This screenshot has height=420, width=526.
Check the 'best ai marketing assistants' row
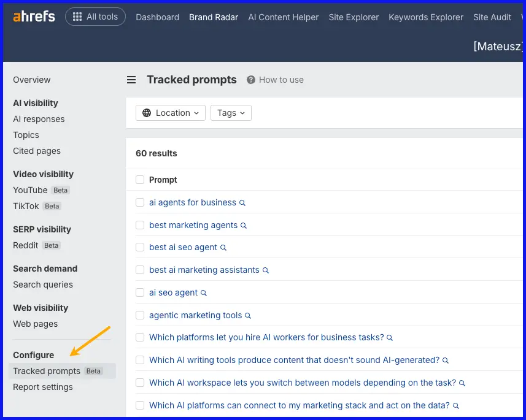[140, 270]
